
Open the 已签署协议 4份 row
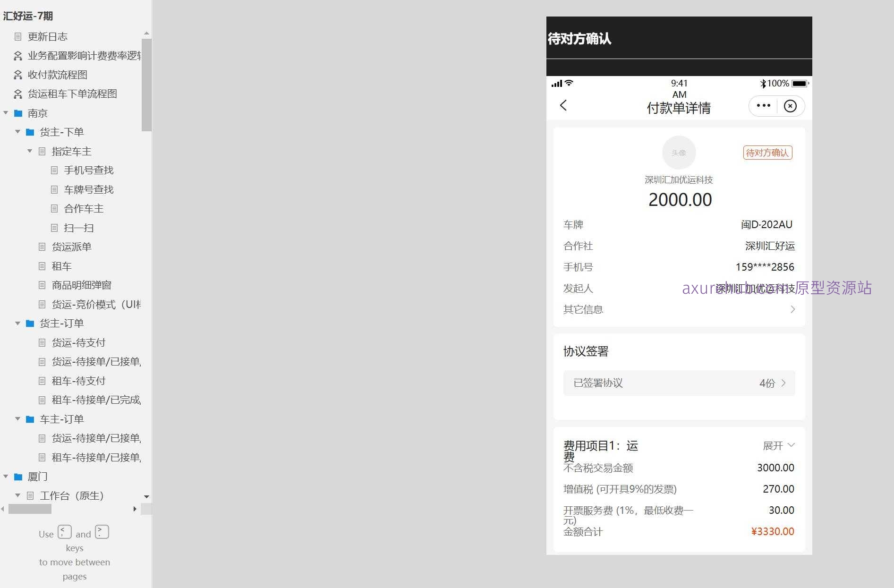(x=679, y=383)
